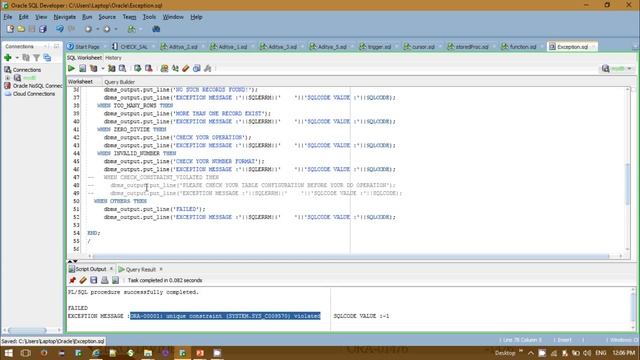Screen dimensions: 640x360
Task: Click the Run Script icon in worksheet toolbar
Action: coord(82,69)
